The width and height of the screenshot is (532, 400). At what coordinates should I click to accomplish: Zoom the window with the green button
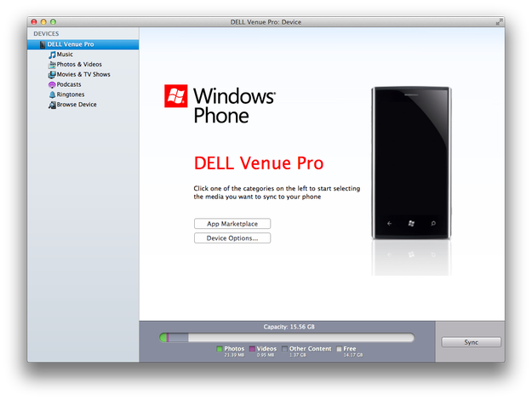(x=54, y=22)
